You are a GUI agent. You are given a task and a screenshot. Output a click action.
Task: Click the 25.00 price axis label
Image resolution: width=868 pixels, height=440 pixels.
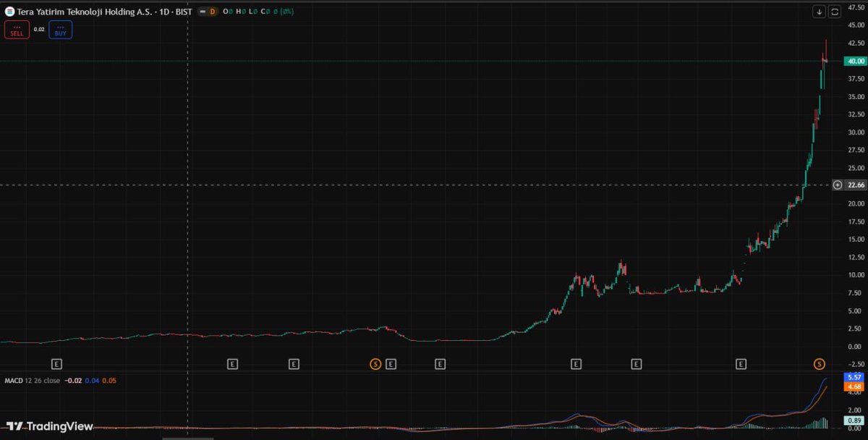coord(856,168)
